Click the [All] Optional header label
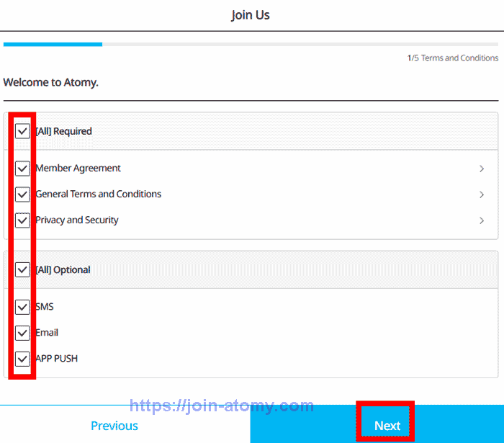The width and height of the screenshot is (504, 443). tap(63, 270)
